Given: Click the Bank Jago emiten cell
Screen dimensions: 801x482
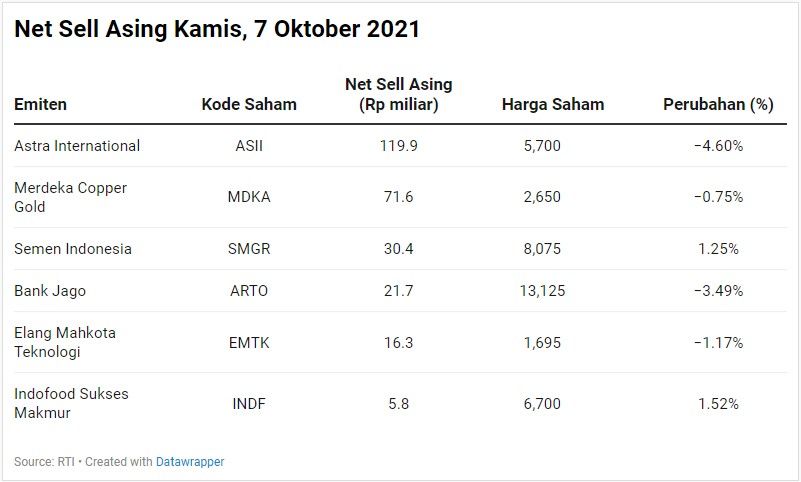Looking at the screenshot, I should coord(50,291).
